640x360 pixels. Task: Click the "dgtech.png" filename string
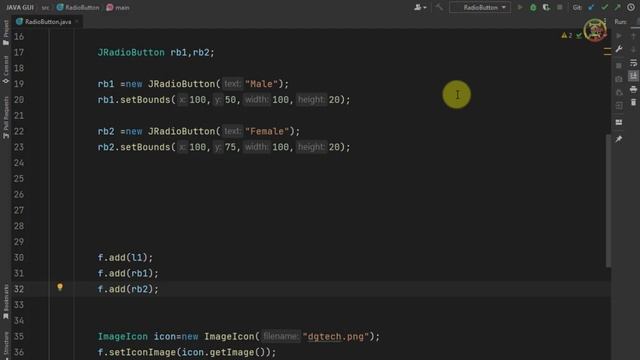[336, 337]
